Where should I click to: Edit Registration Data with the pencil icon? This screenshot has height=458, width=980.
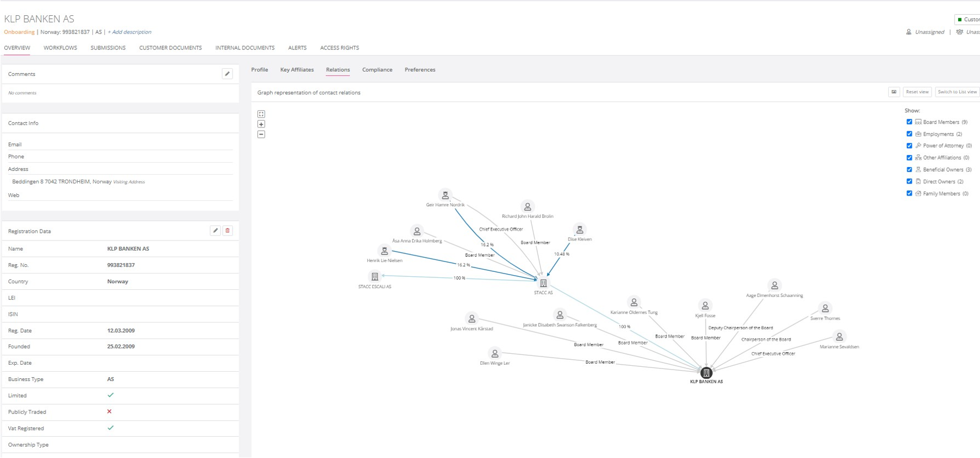[215, 231]
